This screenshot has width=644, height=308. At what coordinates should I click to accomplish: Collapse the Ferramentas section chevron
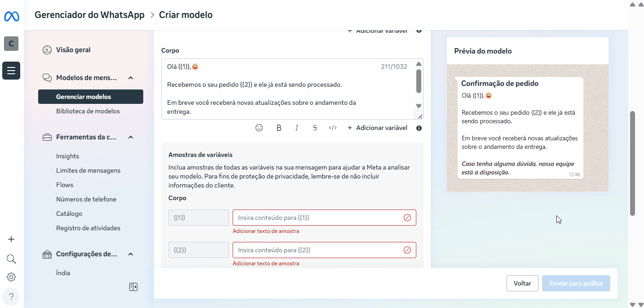click(131, 137)
